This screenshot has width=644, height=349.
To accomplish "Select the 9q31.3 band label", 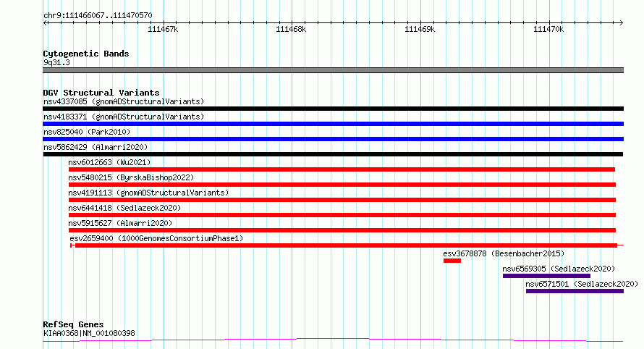I will click(x=56, y=63).
